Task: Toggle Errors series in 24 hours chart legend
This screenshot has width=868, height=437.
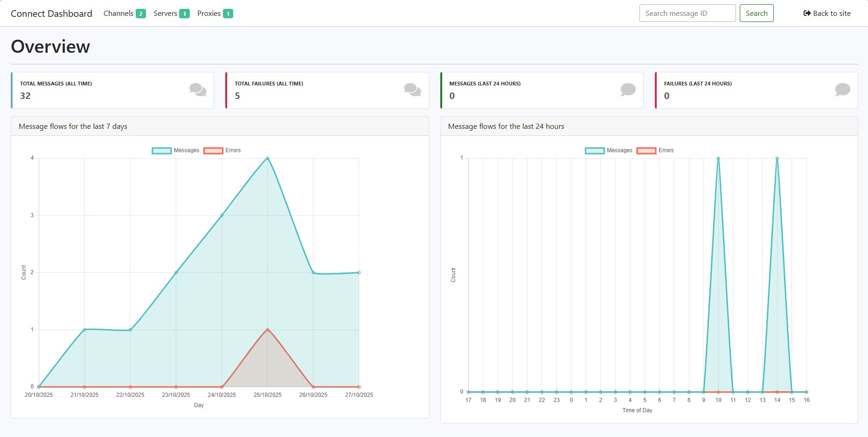Action: 655,150
